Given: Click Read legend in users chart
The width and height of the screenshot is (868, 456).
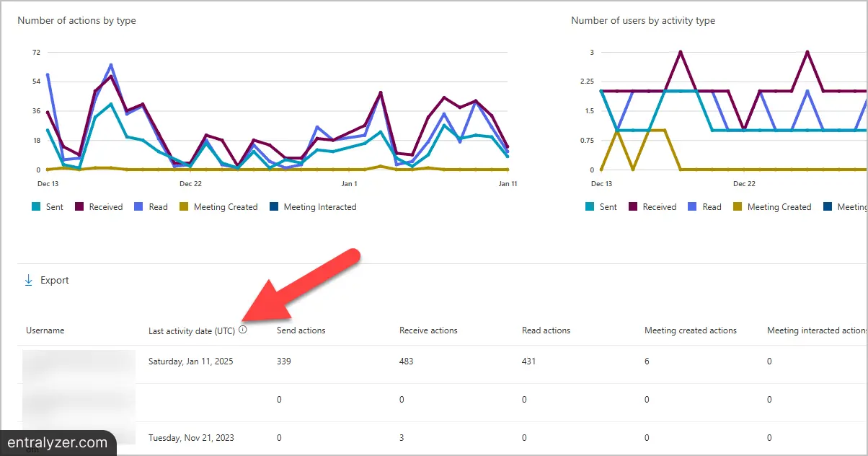Looking at the screenshot, I should click(704, 206).
